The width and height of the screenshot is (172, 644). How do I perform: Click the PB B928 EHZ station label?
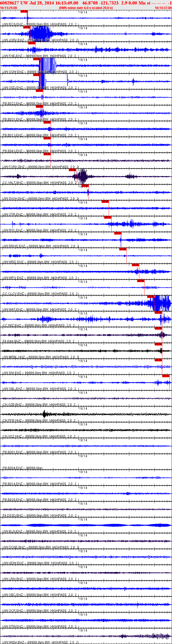pos(40,500)
